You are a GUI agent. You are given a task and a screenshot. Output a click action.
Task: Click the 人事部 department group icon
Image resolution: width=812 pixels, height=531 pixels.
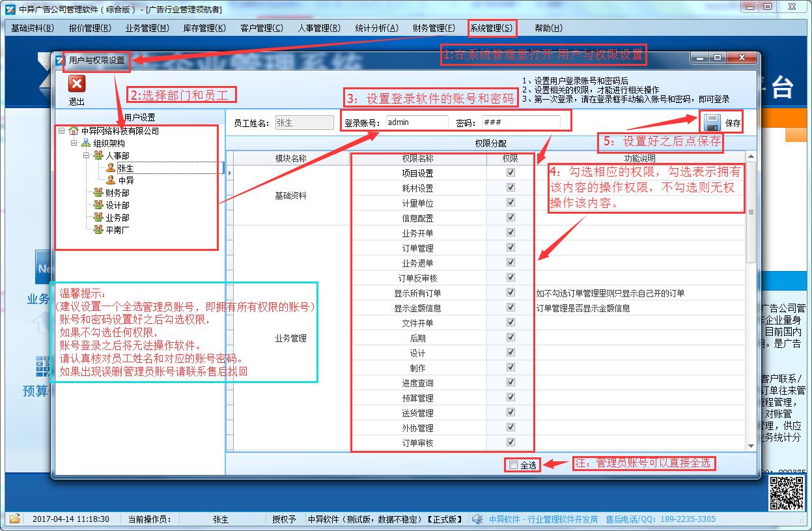(x=98, y=156)
